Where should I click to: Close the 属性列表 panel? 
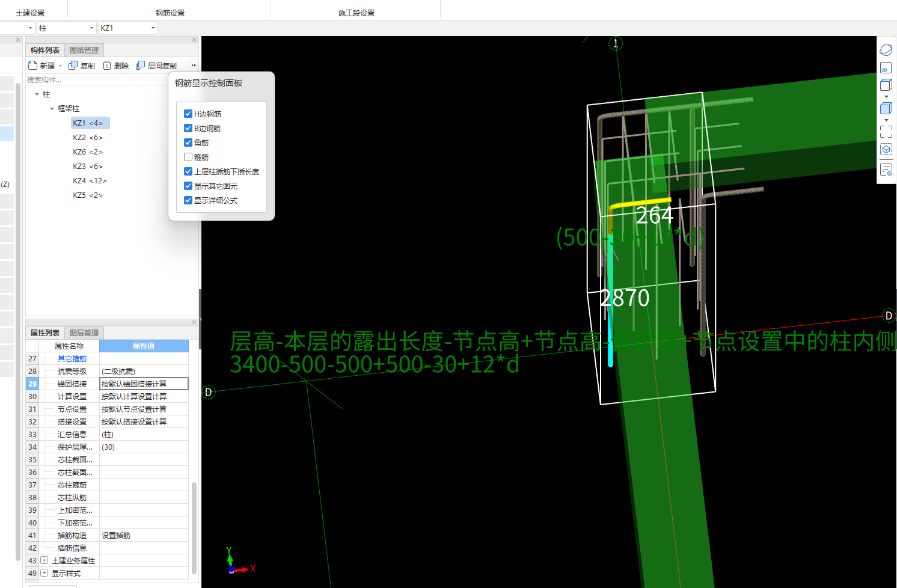click(194, 323)
